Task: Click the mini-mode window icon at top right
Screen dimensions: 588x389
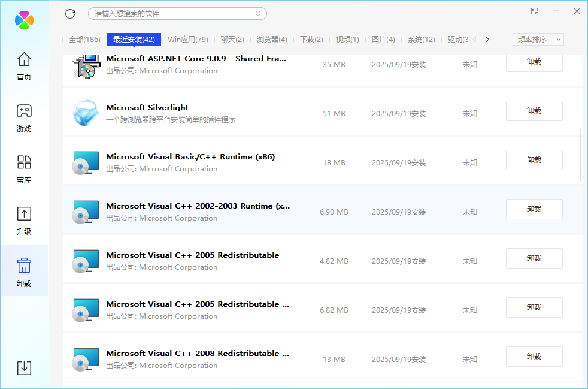Action: [534, 11]
